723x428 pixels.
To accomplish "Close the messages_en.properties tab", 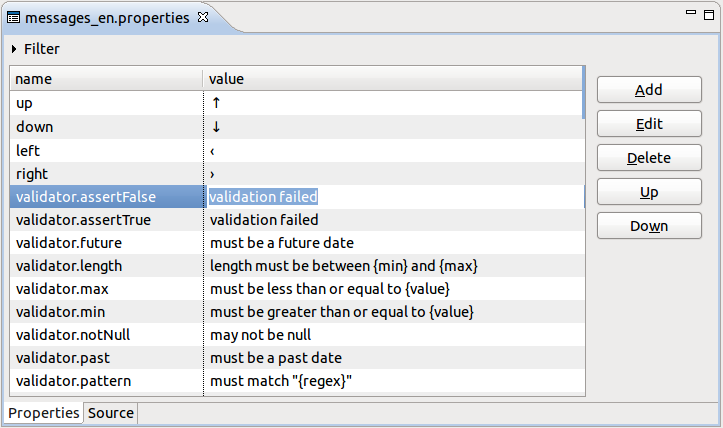I will point(203,18).
